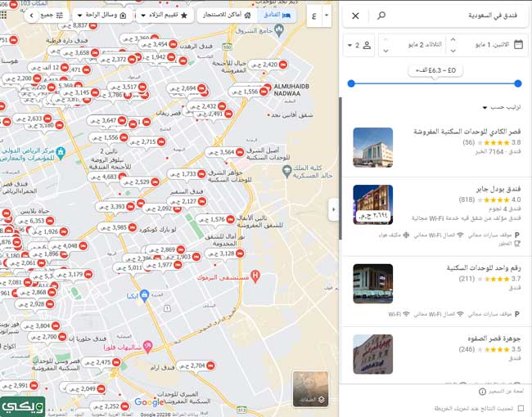Screen dimensions: 532x417
Task: Select the 8,837 hotel price marker
Action: 78,26
